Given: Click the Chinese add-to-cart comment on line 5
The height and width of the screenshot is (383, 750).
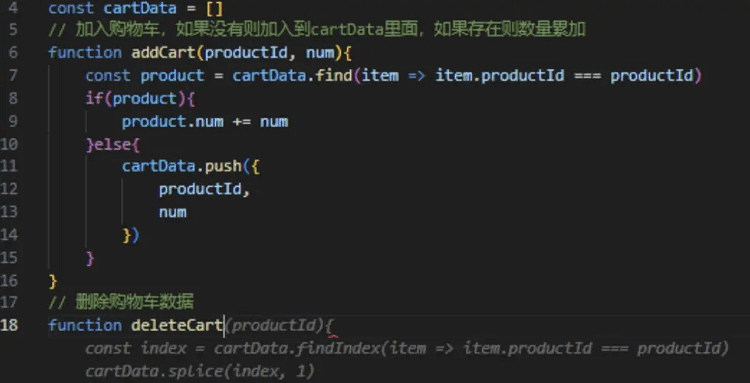Looking at the screenshot, I should click(x=317, y=30).
